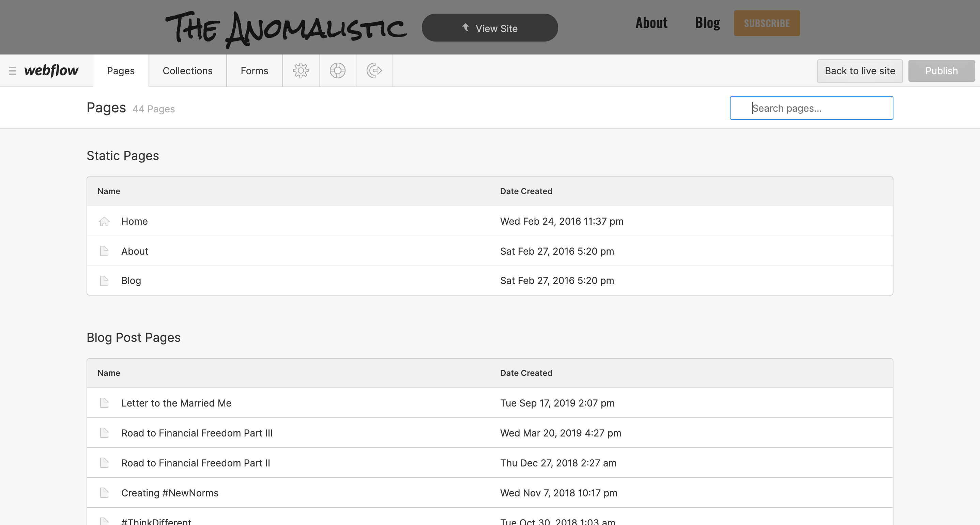Click date Wed Mar 20, 2019 4:27 pm

561,433
